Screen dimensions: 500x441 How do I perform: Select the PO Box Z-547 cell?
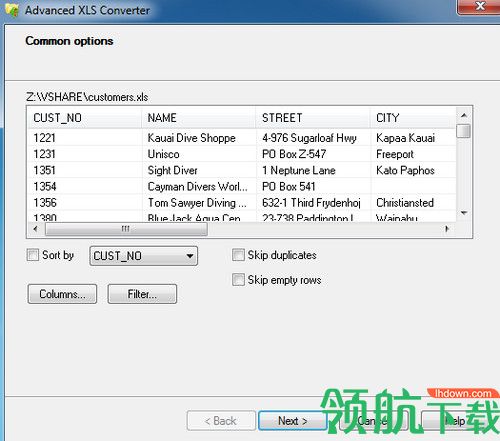click(313, 154)
